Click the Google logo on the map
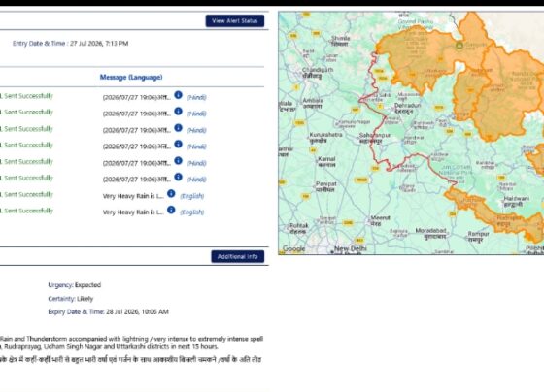This screenshot has height=392, width=544. coord(293,248)
